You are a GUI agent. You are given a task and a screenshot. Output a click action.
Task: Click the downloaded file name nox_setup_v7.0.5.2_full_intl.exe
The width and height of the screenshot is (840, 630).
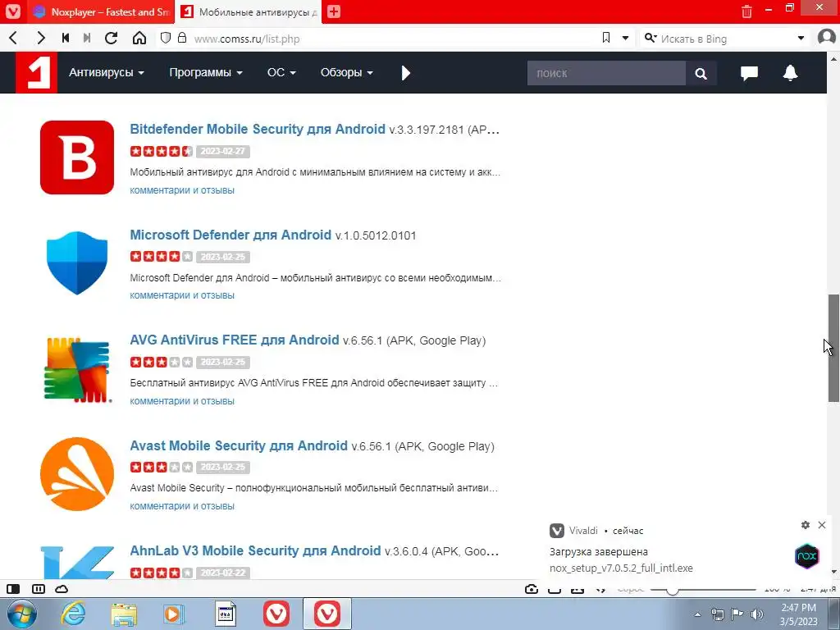pos(621,568)
